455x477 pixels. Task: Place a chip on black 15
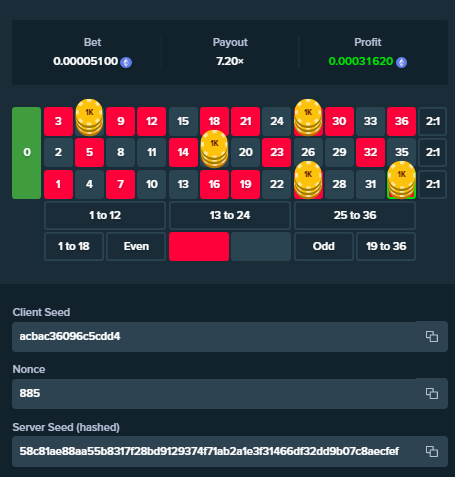pyautogui.click(x=183, y=121)
